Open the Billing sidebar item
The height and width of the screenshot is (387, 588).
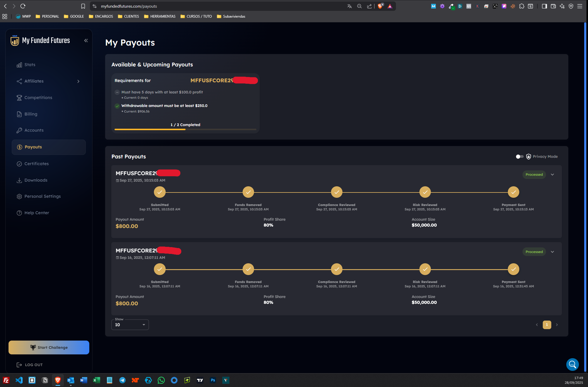[31, 114]
